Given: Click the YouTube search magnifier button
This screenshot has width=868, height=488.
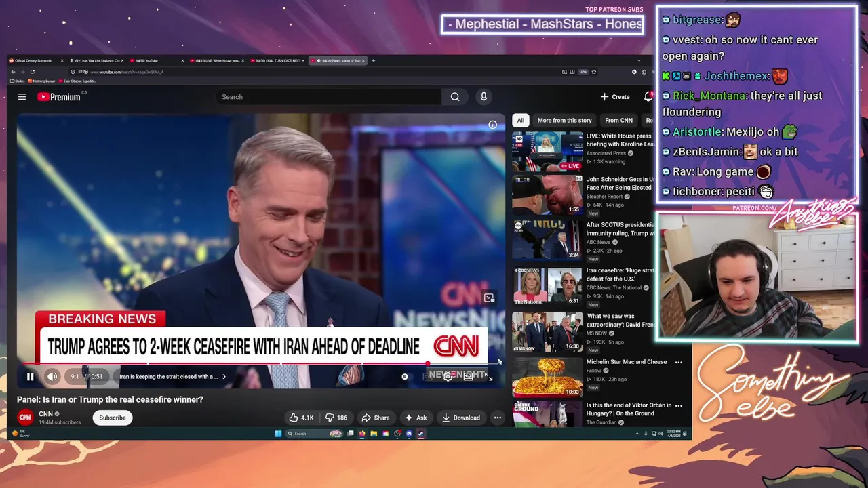Looking at the screenshot, I should click(x=455, y=97).
